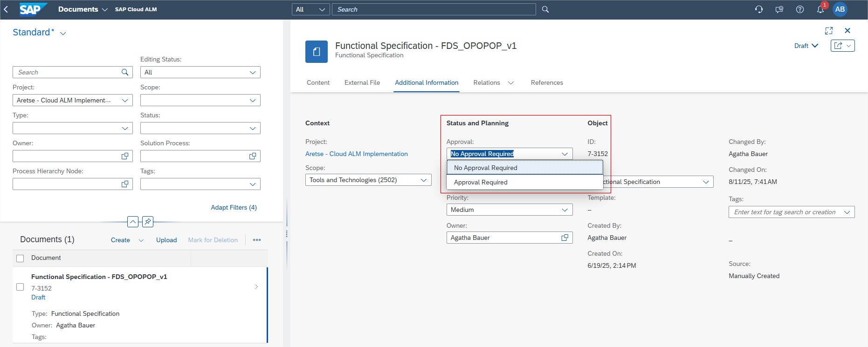Open Owner value help in Status and Planning
868x347 pixels.
565,238
